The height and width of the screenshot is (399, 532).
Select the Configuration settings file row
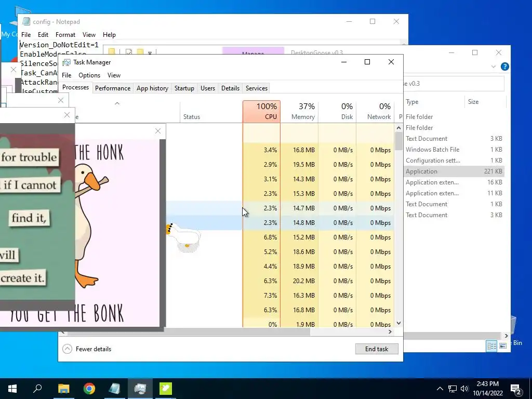tap(454, 160)
